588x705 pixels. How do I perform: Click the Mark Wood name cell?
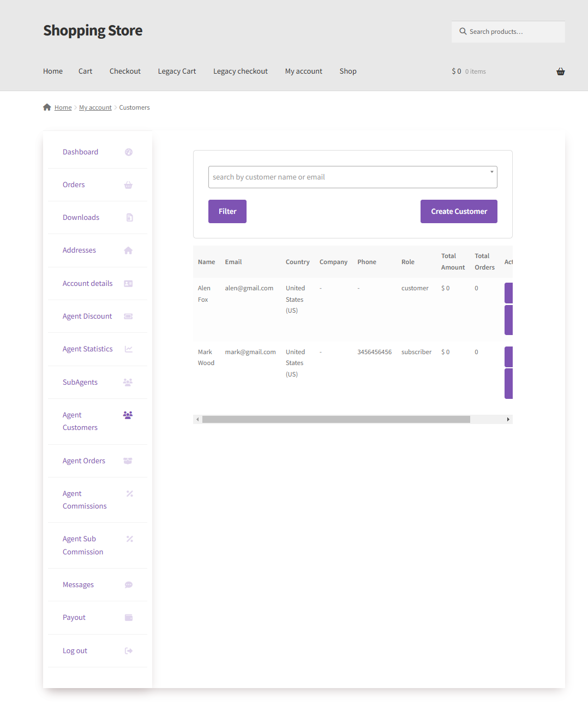click(x=206, y=358)
